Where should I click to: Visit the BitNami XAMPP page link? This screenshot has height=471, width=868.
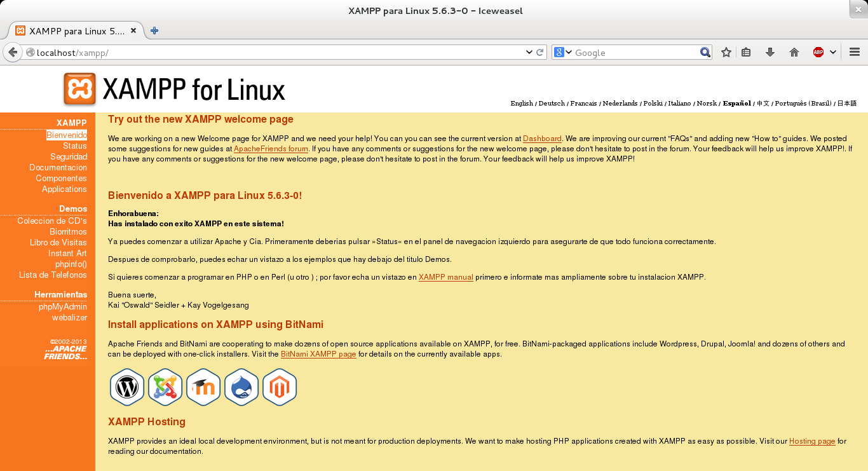pos(318,354)
